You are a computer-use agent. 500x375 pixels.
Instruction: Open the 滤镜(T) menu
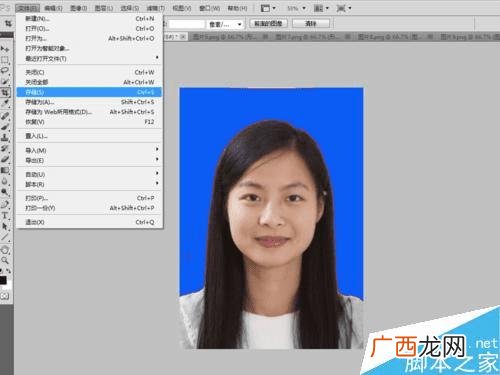[155, 8]
